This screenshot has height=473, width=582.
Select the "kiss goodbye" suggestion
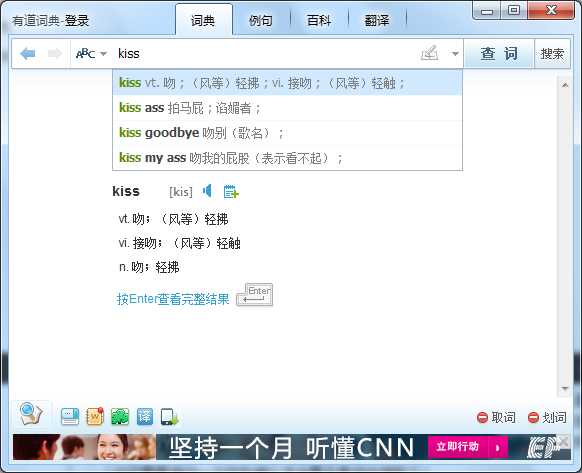click(287, 133)
